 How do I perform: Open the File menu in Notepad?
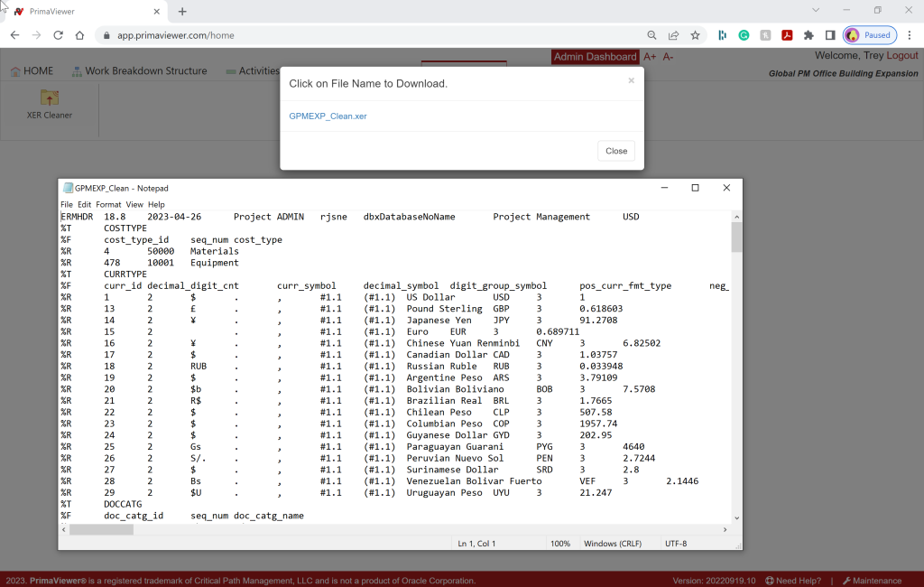pos(67,205)
